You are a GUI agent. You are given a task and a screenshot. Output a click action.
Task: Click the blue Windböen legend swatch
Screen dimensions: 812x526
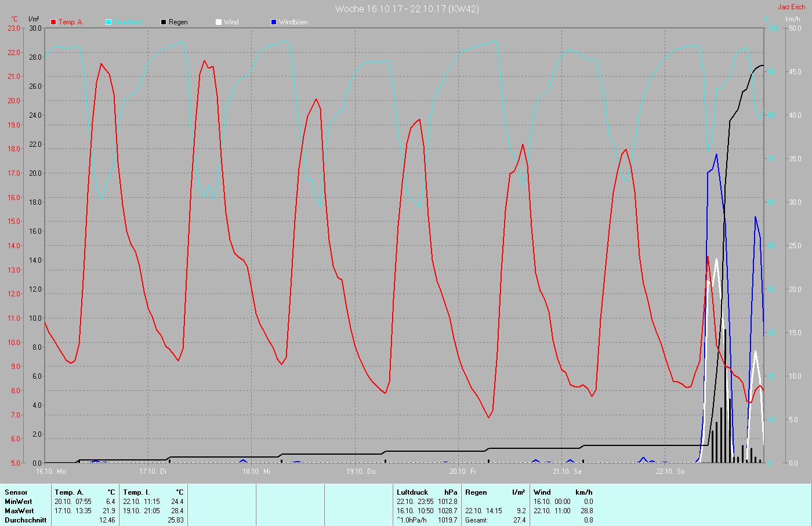pyautogui.click(x=274, y=22)
